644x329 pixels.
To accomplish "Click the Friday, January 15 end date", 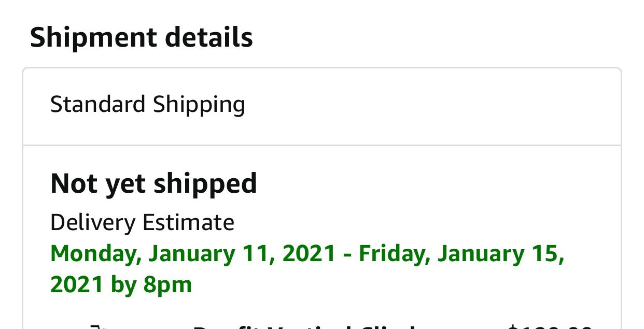I will [x=460, y=254].
